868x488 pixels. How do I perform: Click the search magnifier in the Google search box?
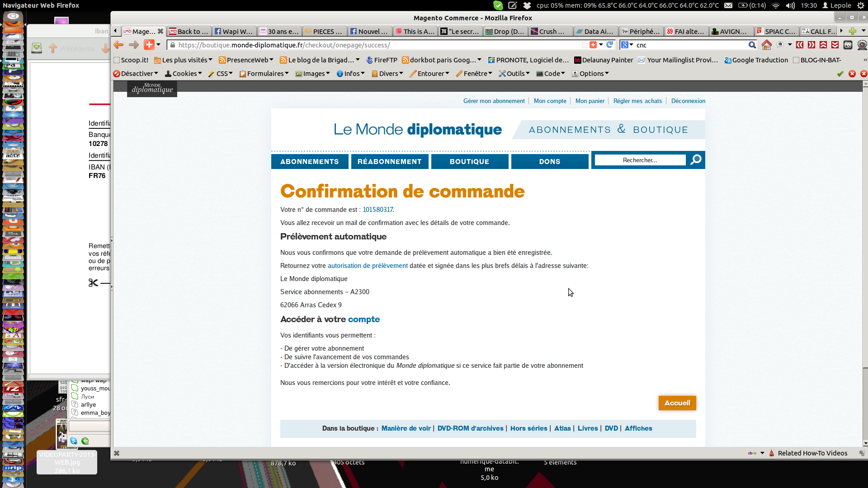coord(752,45)
